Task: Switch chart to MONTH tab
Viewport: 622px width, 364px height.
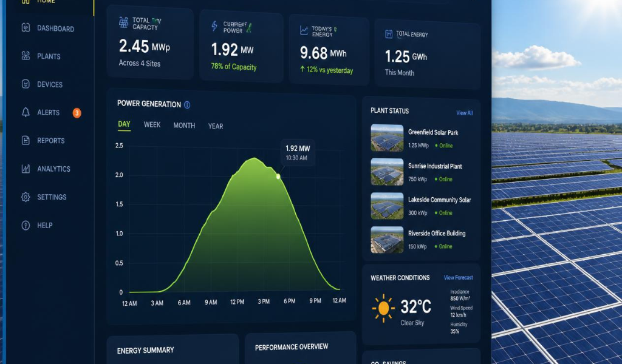Action: [x=184, y=126]
